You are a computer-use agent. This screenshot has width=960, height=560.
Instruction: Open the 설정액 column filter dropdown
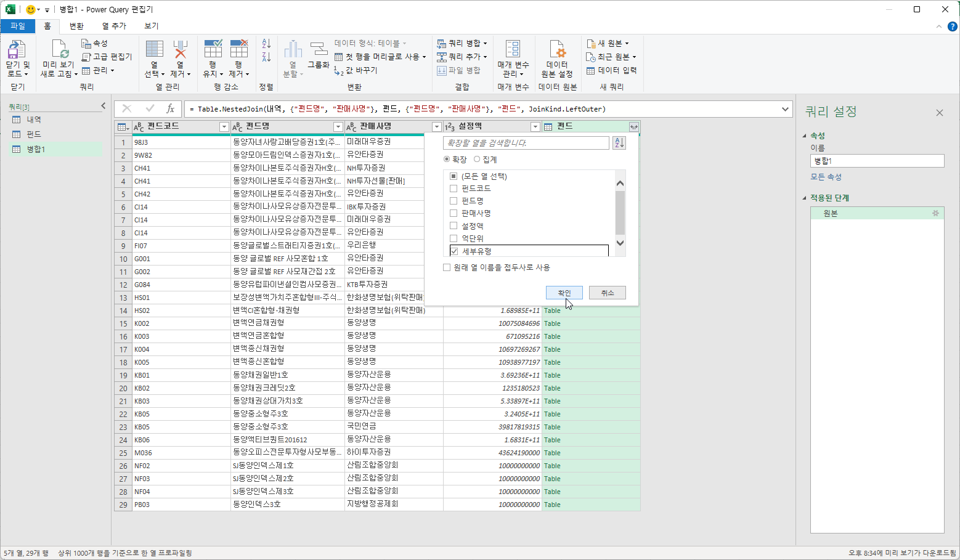535,127
